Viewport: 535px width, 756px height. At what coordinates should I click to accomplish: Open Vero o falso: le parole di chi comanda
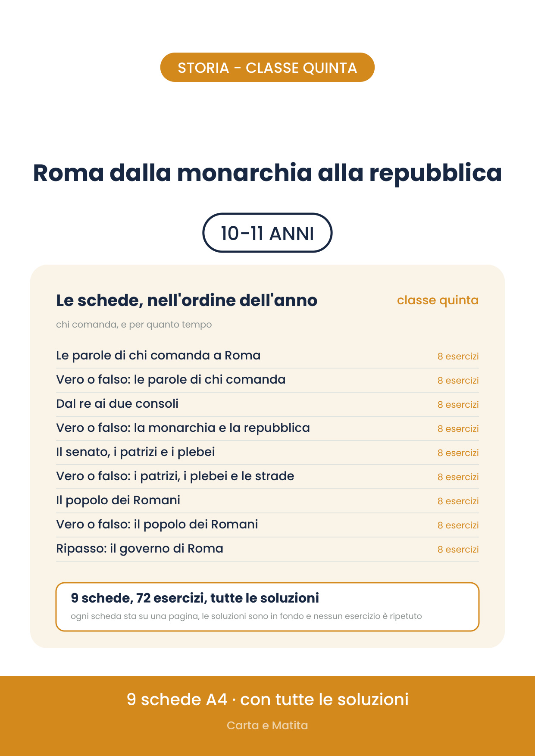(x=267, y=380)
